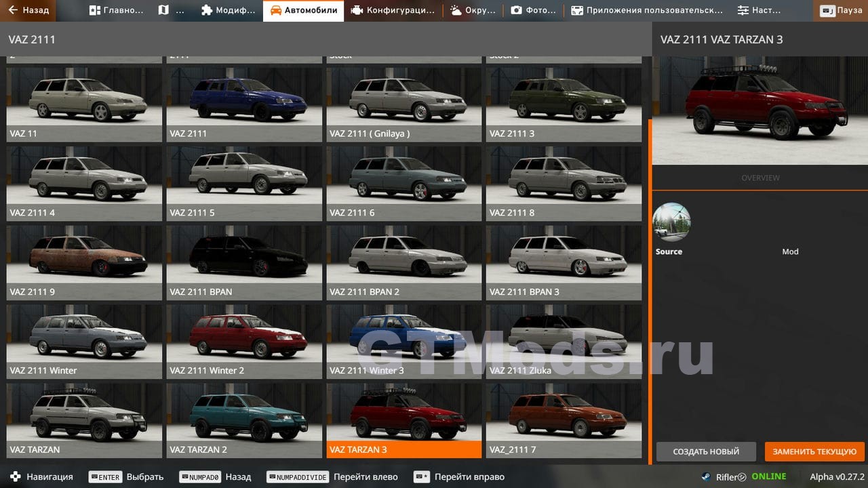Choose the orange VAZ_2111 7 car
This screenshot has height=488, width=868.
click(x=564, y=421)
